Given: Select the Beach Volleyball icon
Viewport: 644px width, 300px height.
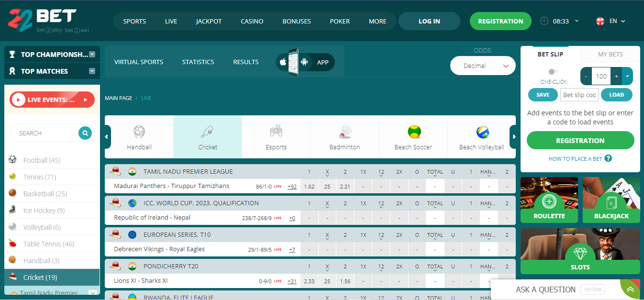Looking at the screenshot, I should pyautogui.click(x=482, y=131).
